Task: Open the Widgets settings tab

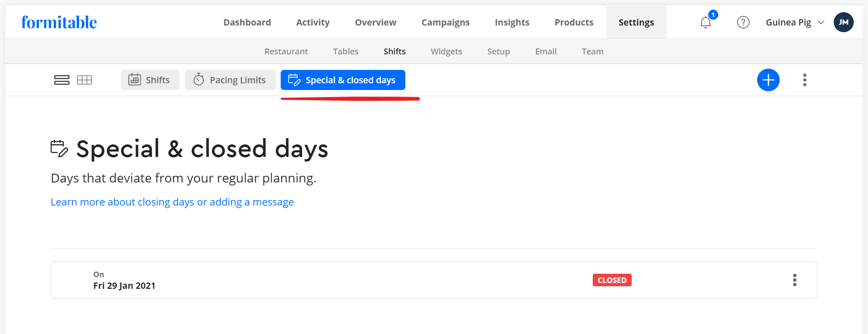Action: (446, 51)
